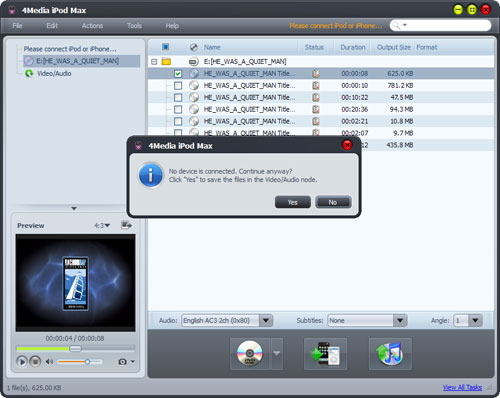Open snapshot options dropdown arrow

[x=133, y=361]
